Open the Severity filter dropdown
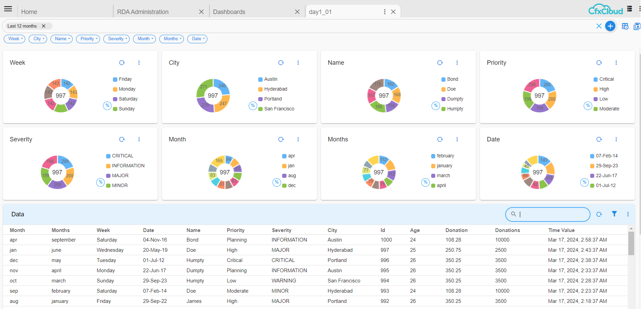Screen dimensions: 644x309 pos(116,39)
